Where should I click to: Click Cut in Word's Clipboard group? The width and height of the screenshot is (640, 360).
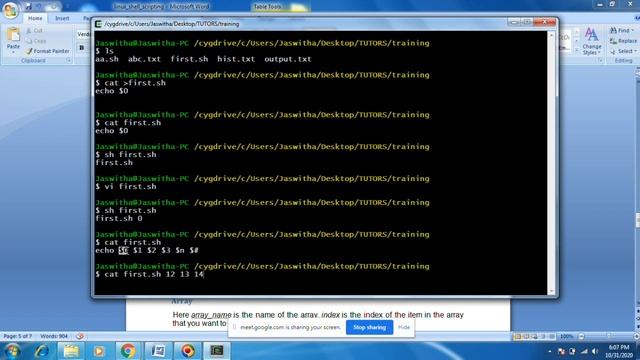(34, 31)
